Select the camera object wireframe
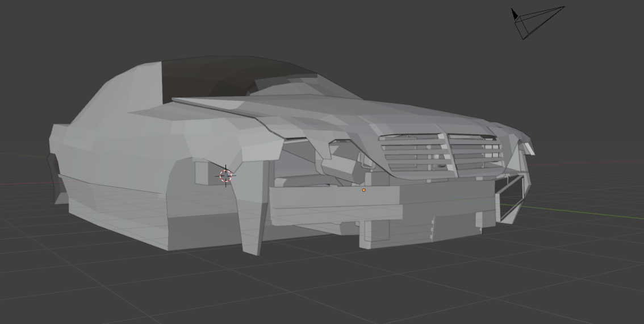 [x=540, y=22]
